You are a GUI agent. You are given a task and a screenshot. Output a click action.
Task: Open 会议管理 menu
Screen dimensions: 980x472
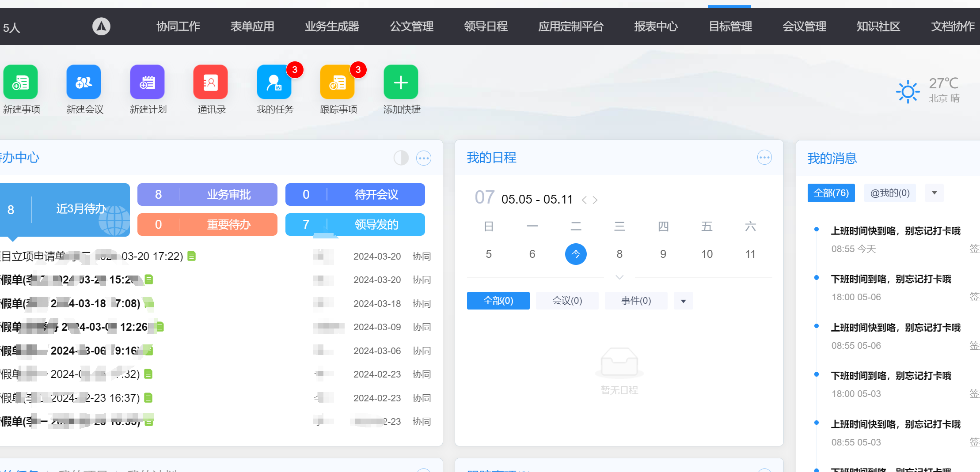coord(804,26)
